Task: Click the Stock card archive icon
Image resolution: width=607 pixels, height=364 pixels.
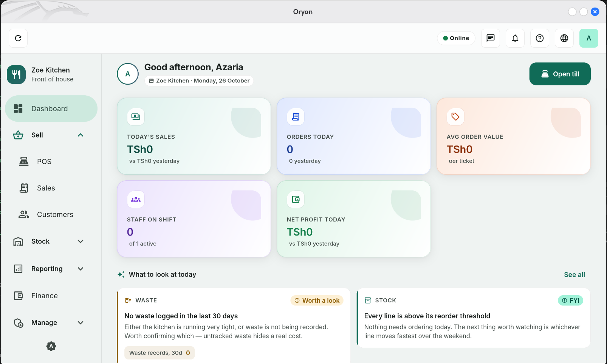Action: pos(368,300)
